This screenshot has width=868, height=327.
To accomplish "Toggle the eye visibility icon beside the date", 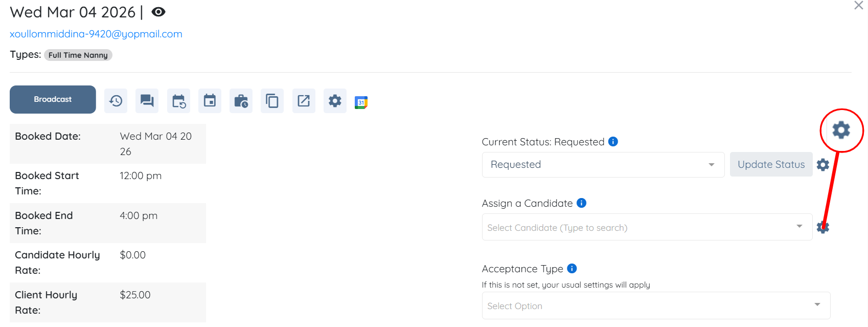I will point(158,12).
